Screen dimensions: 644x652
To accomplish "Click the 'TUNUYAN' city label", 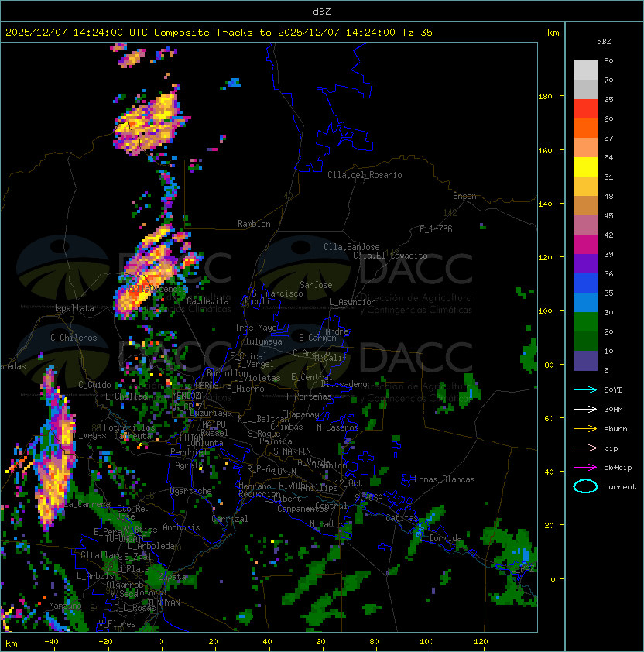I will click(x=164, y=603).
